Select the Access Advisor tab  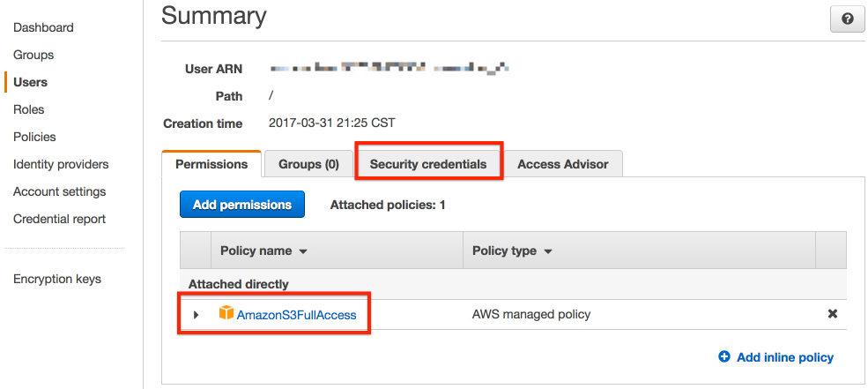coord(562,164)
